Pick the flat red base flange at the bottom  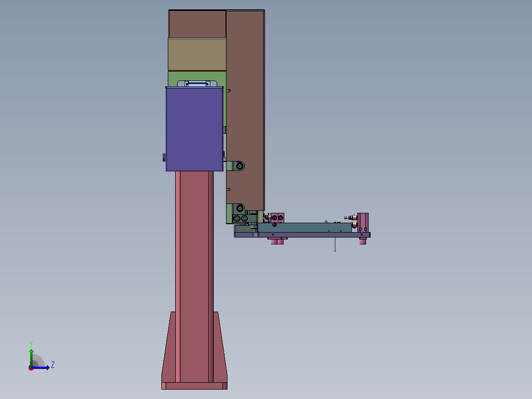click(x=194, y=386)
